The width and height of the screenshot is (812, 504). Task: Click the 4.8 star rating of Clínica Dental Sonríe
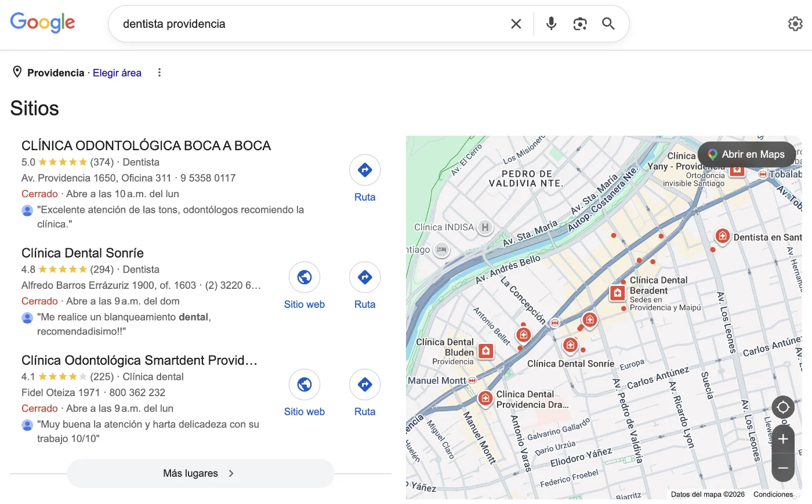coord(63,270)
